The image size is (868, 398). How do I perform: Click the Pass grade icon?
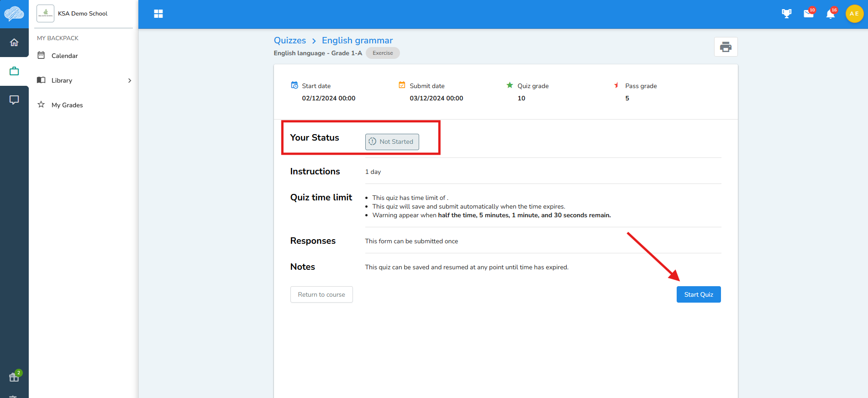coord(616,85)
